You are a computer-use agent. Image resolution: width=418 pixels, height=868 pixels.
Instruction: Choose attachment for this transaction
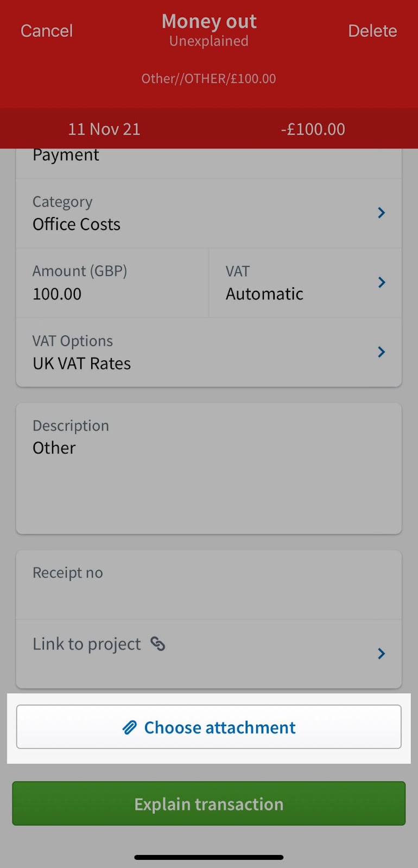pyautogui.click(x=208, y=727)
